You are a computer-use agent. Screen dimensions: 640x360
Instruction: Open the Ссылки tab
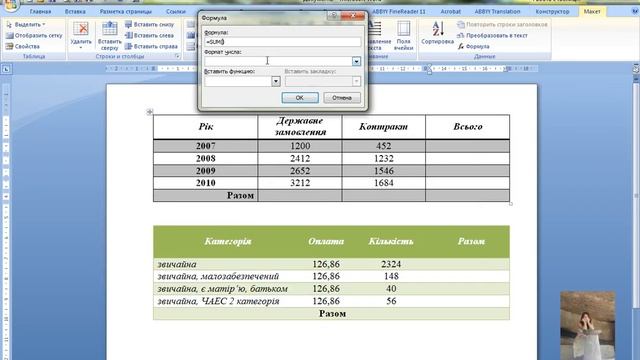pyautogui.click(x=176, y=11)
